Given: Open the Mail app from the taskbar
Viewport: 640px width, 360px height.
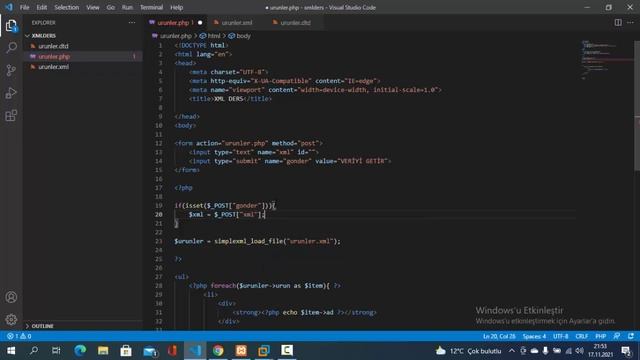Looking at the screenshot, I should [149, 351].
